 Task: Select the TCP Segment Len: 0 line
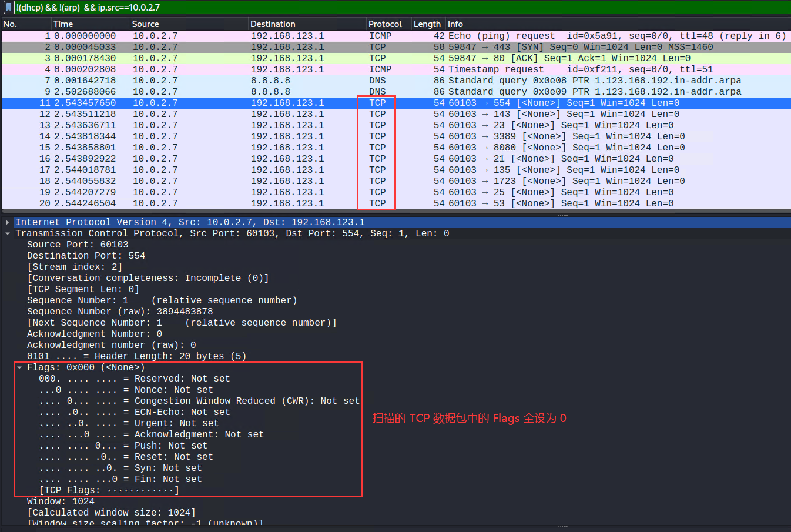[x=83, y=289]
